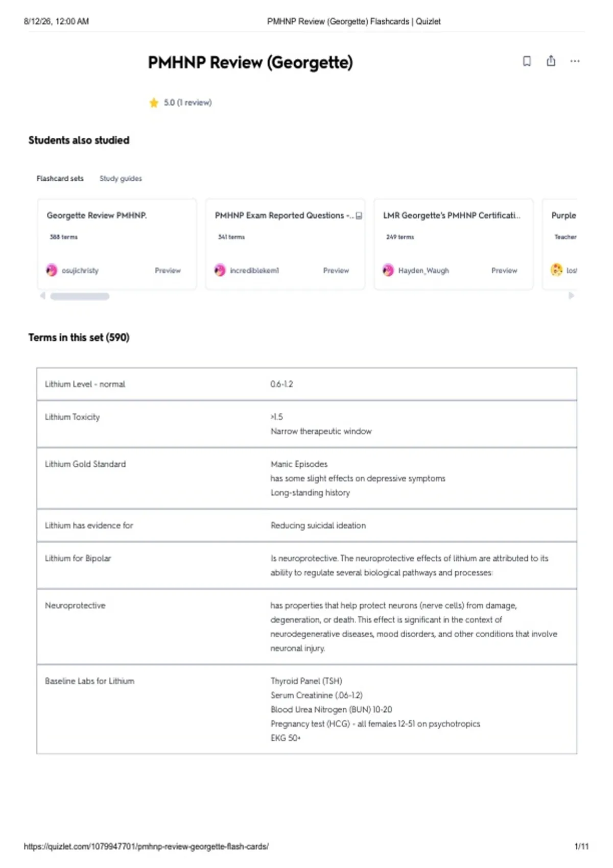
Task: Click the share icon near title
Action: click(x=551, y=61)
